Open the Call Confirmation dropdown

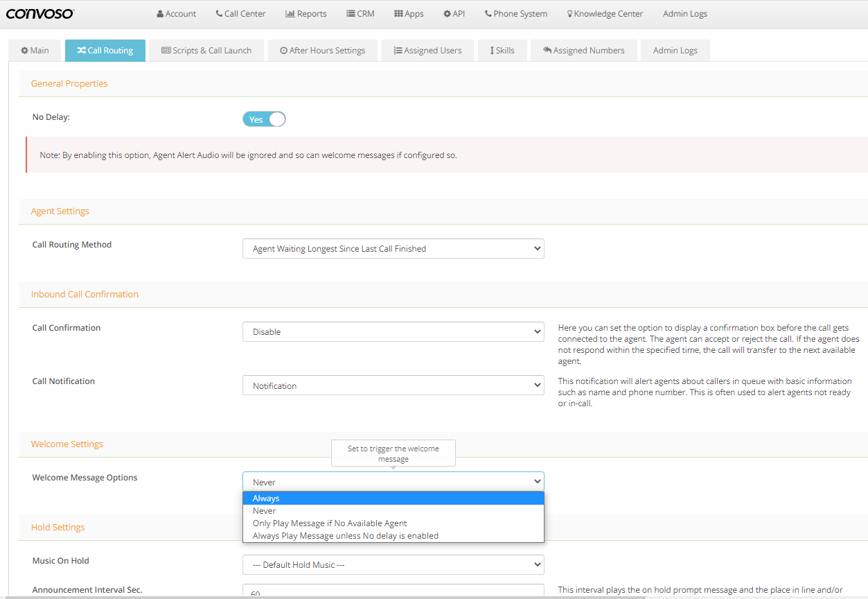click(x=393, y=332)
